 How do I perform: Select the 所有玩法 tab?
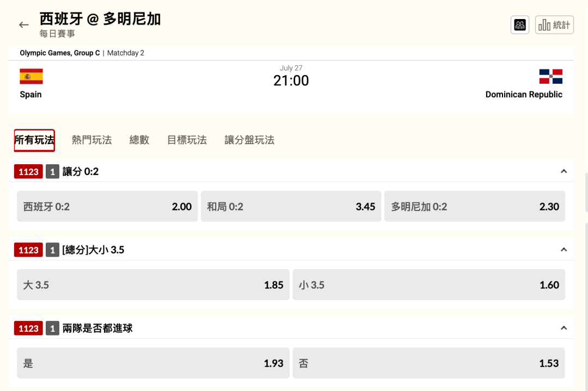point(34,140)
